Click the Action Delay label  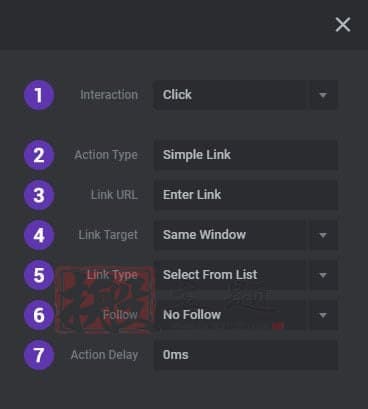[x=104, y=355]
